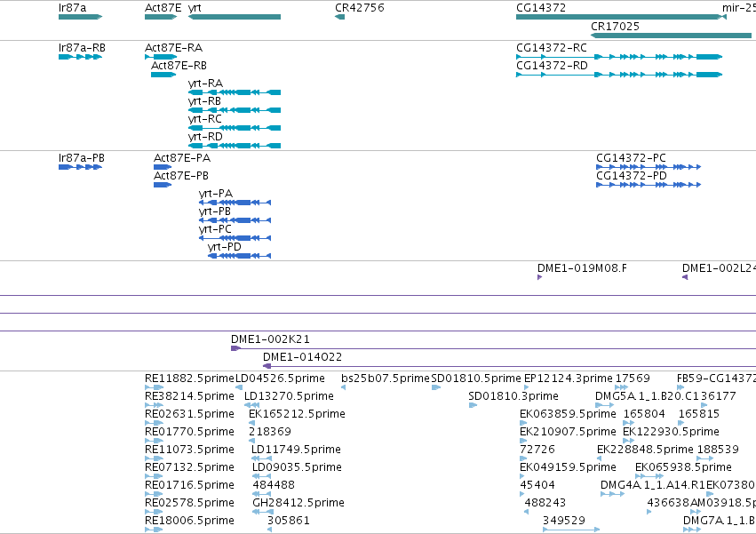Select the 218369 EST arrow
This screenshot has width=756, height=534.
point(251,441)
